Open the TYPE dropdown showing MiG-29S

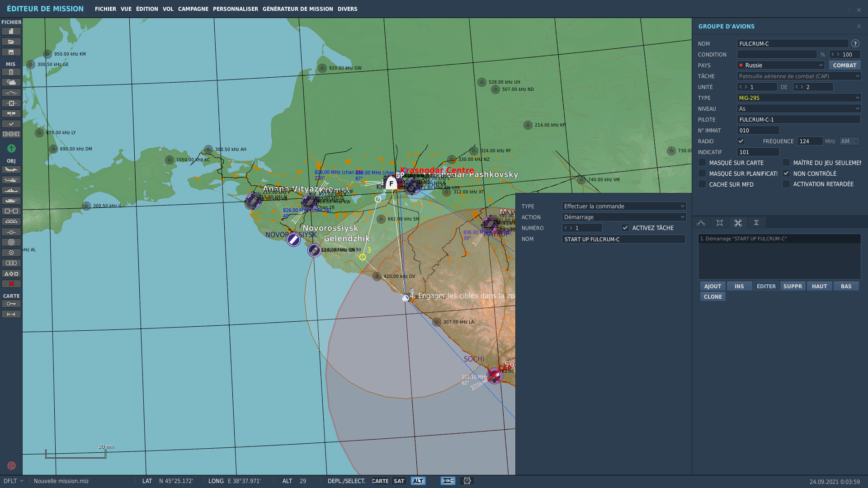click(x=799, y=98)
